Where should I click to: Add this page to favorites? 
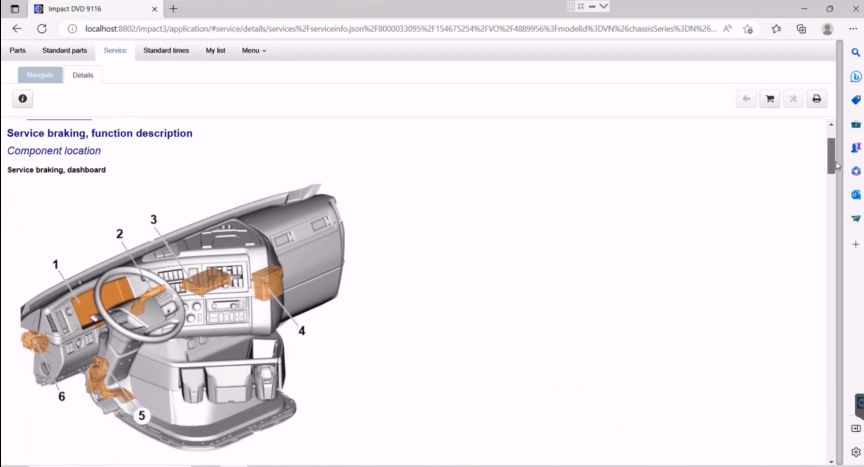[747, 29]
